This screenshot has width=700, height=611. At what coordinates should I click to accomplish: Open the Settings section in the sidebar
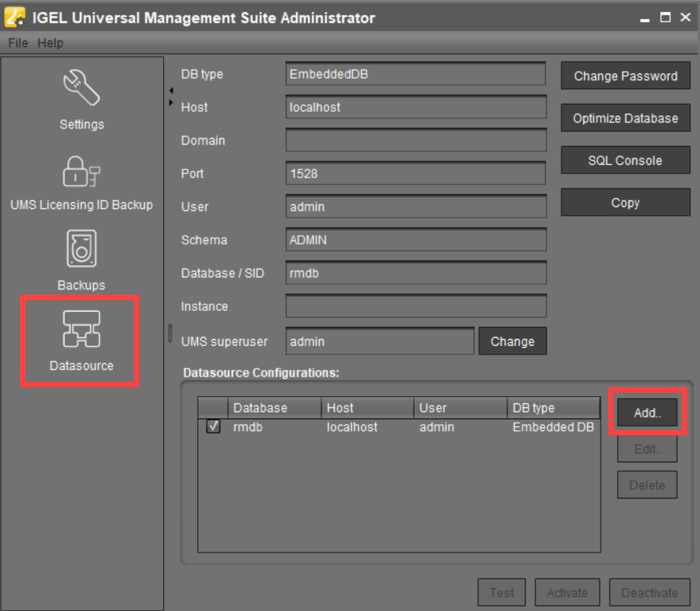(81, 100)
